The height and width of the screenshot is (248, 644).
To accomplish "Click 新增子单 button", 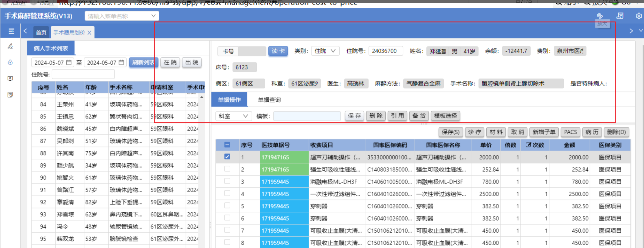I will point(544,132).
